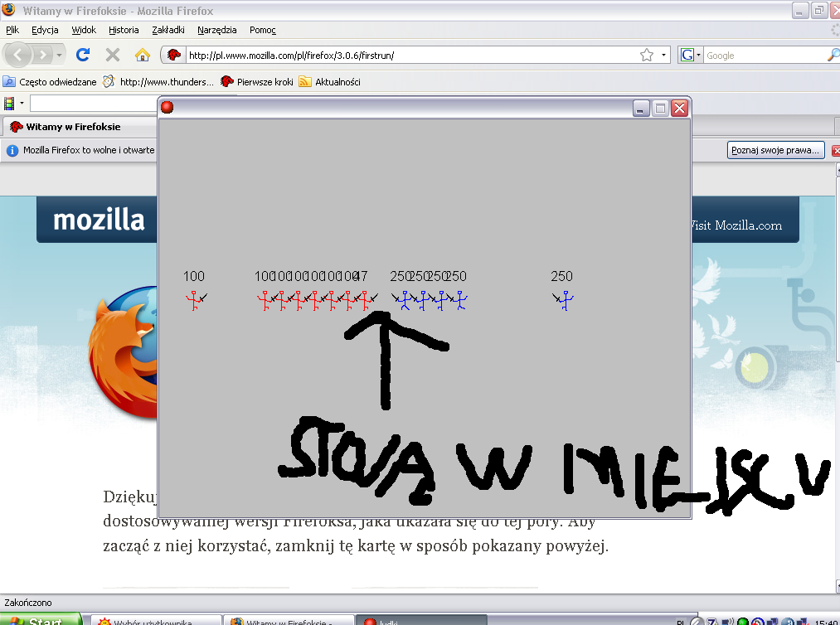Open the Zakładki menu

click(x=169, y=30)
